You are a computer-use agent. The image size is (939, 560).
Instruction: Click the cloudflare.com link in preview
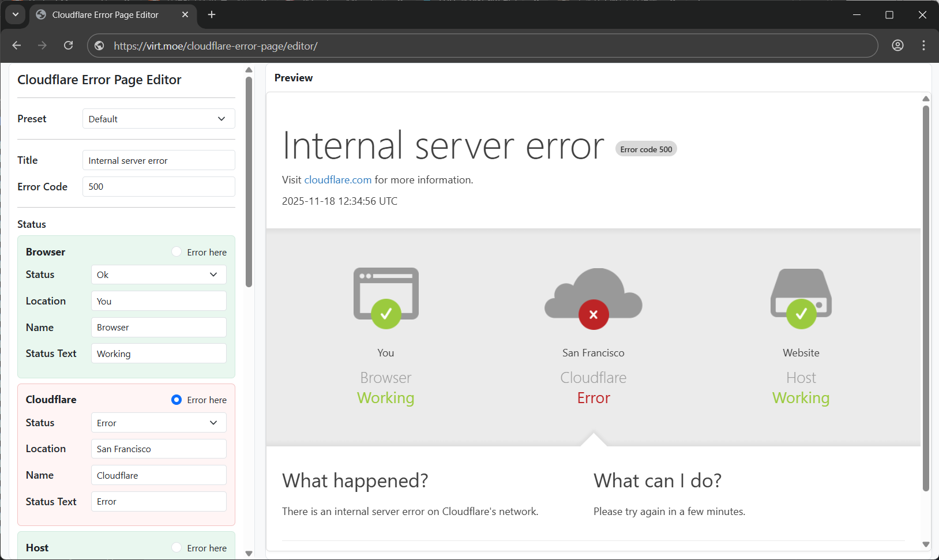tap(337, 180)
